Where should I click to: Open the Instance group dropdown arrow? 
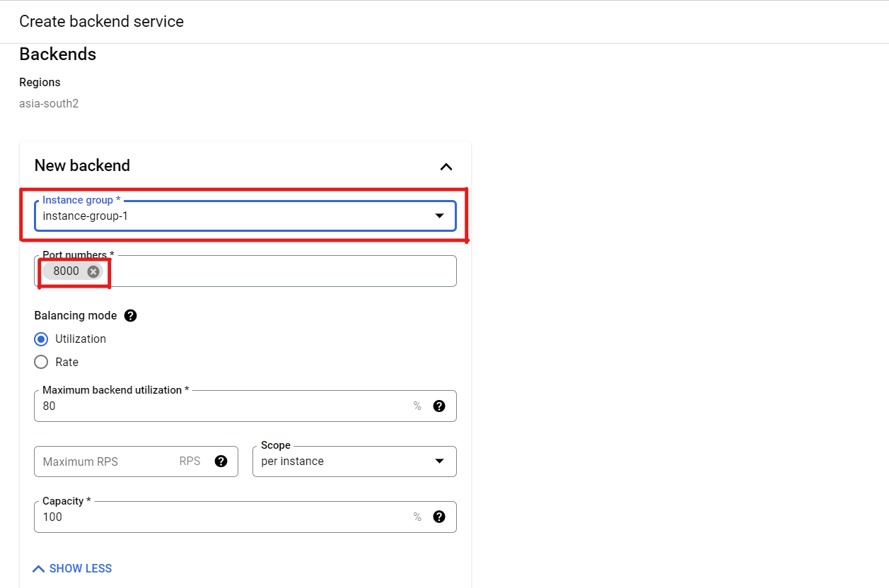pos(439,216)
